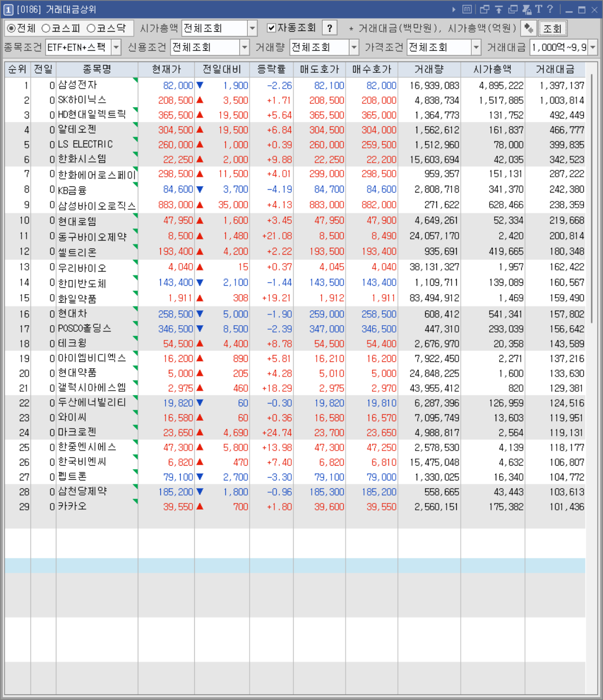Click the 매수호가 column header
603x700 pixels.
point(372,69)
